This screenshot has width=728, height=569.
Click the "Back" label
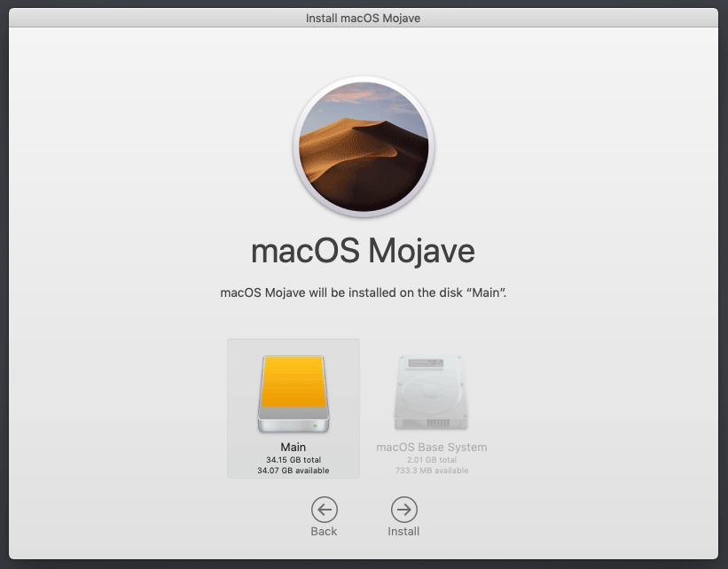(324, 532)
